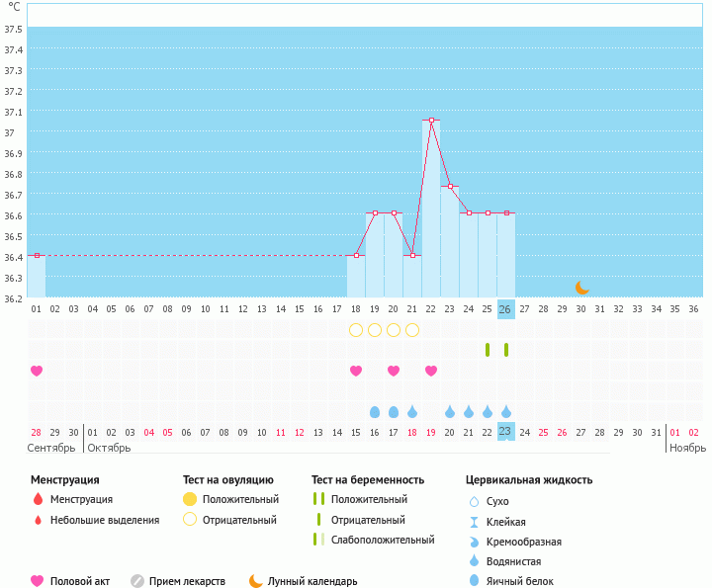
Task: Click the Водянистая legend drop icon
Action: (474, 561)
